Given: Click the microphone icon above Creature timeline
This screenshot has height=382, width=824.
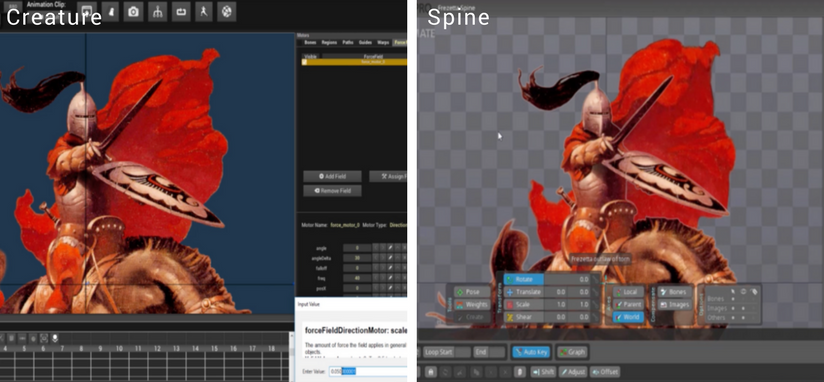Looking at the screenshot, I should click(55, 338).
